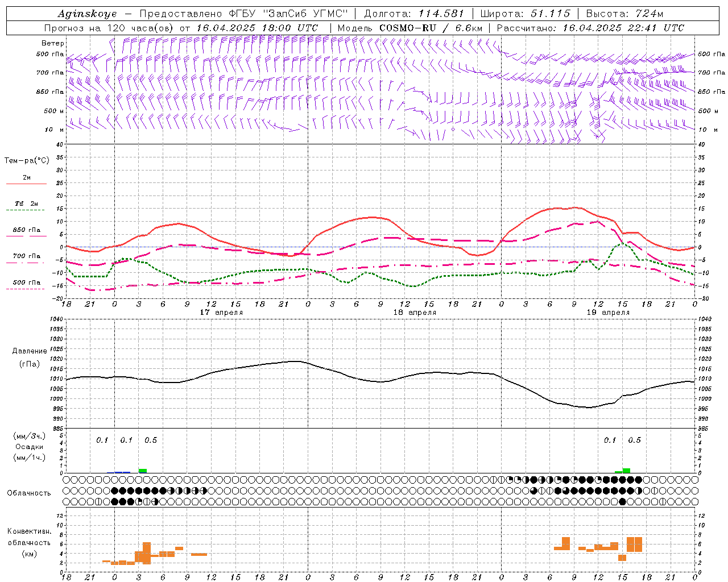Click the Осадки precipitation label
728x582 pixels.
30,447
